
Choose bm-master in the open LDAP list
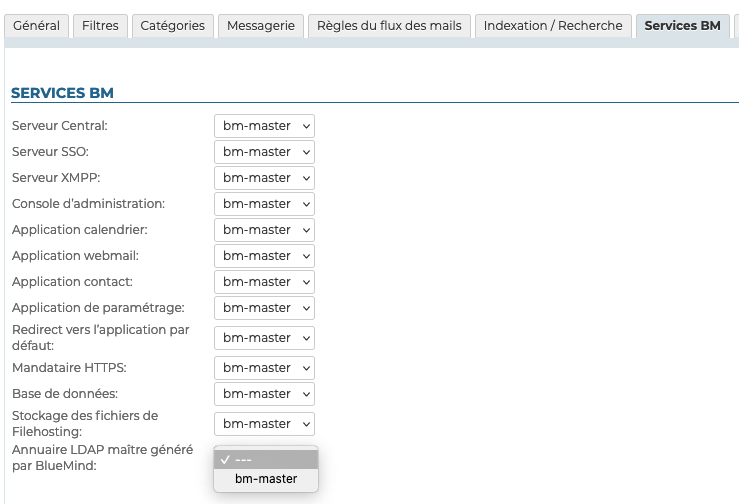pyautogui.click(x=266, y=479)
